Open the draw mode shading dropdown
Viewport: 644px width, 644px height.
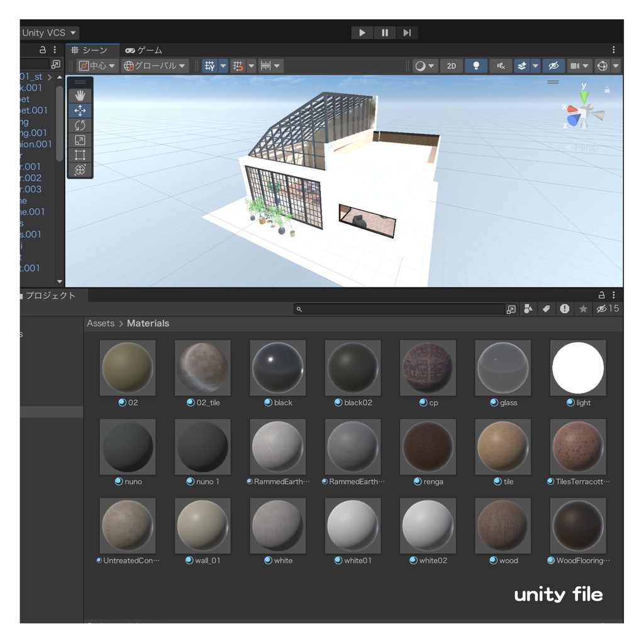[425, 65]
